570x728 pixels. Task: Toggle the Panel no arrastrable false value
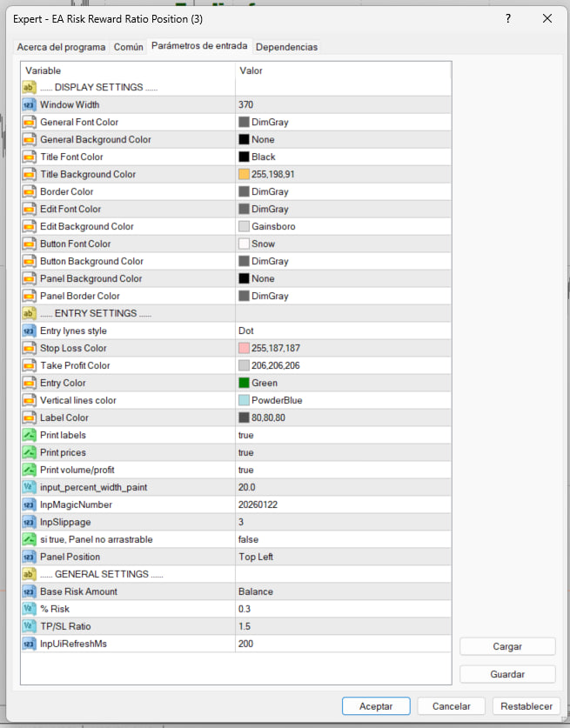pyautogui.click(x=248, y=539)
